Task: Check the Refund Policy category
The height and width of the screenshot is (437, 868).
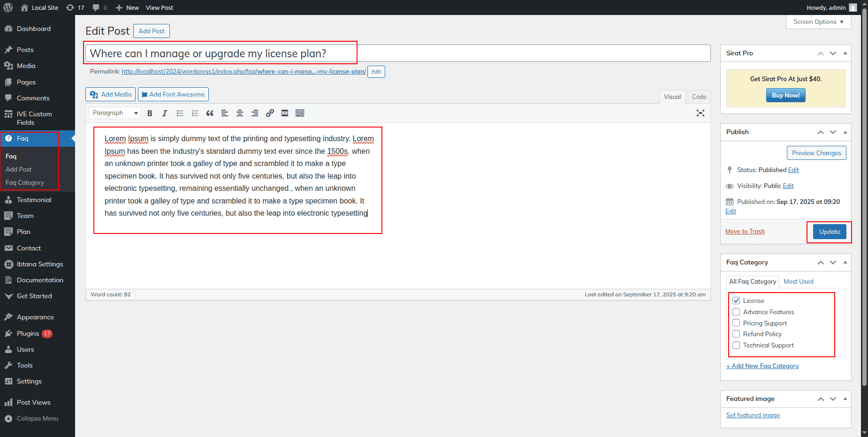Action: coord(736,334)
